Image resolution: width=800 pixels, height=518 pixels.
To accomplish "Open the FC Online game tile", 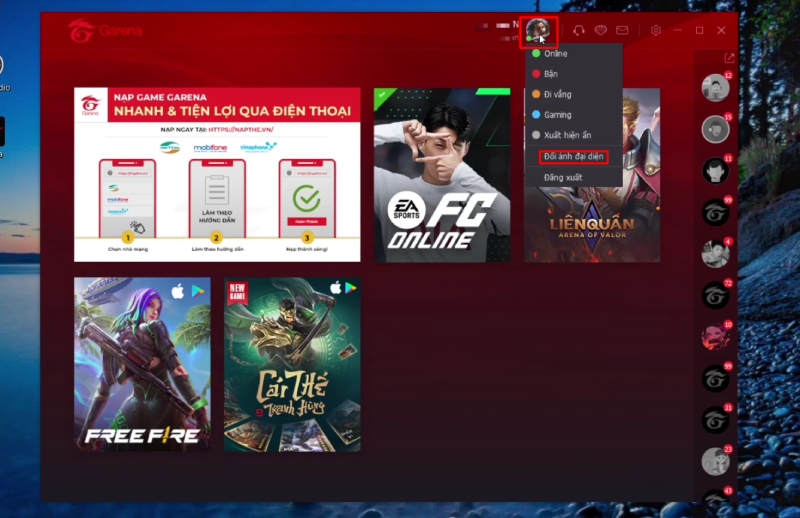I will 442,175.
